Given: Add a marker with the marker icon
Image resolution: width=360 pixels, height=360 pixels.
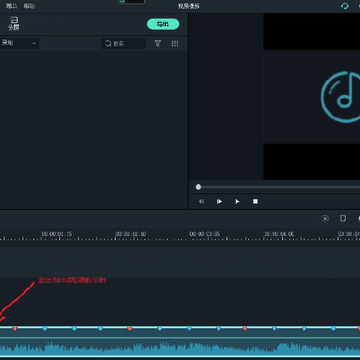Looking at the screenshot, I should 343,218.
